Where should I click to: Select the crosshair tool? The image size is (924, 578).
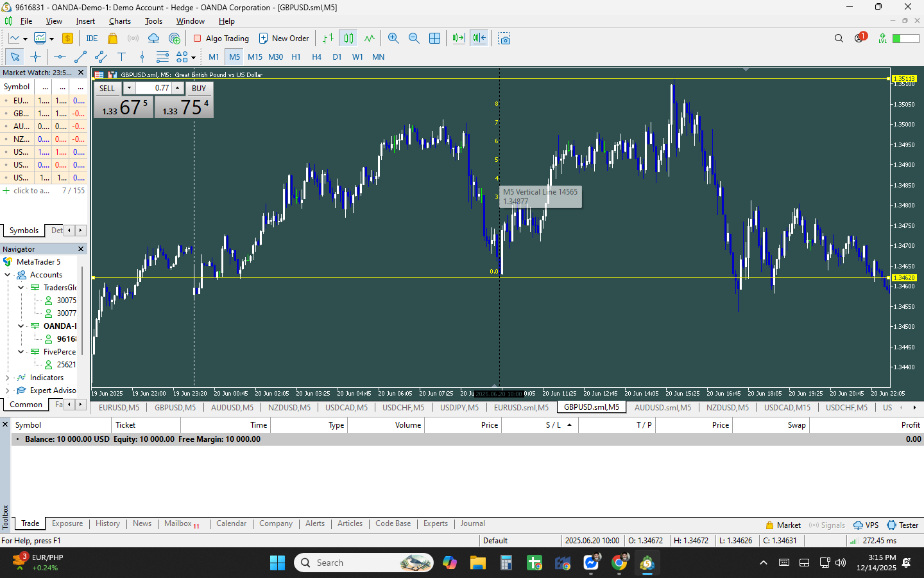(35, 57)
